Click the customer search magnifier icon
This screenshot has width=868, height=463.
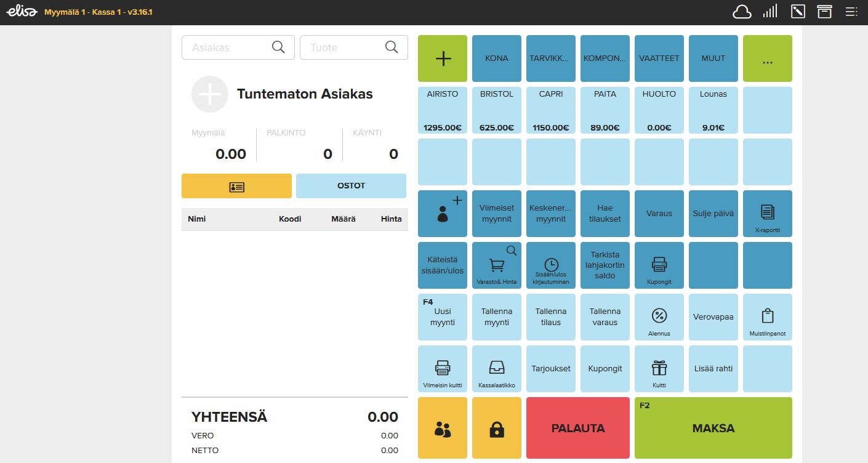[278, 47]
